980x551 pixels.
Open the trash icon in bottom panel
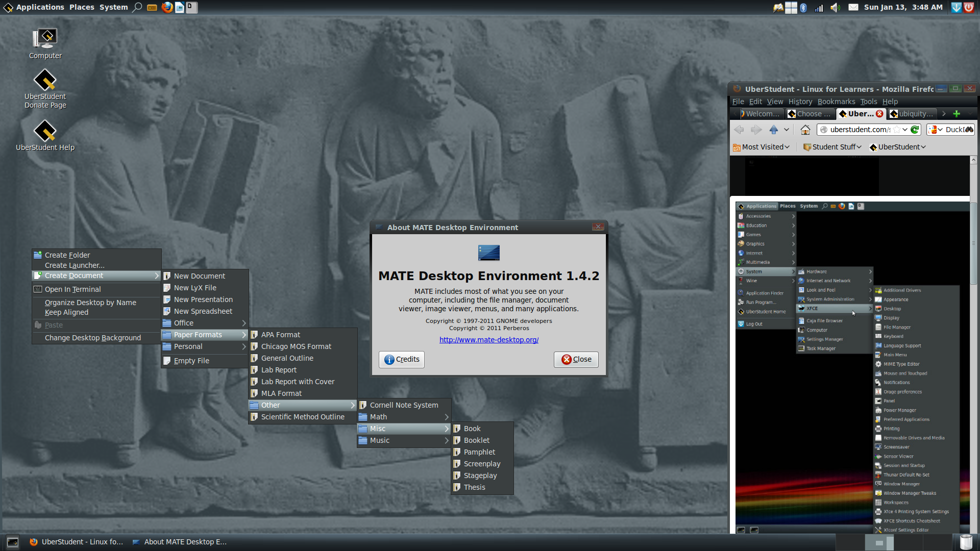pos(966,542)
